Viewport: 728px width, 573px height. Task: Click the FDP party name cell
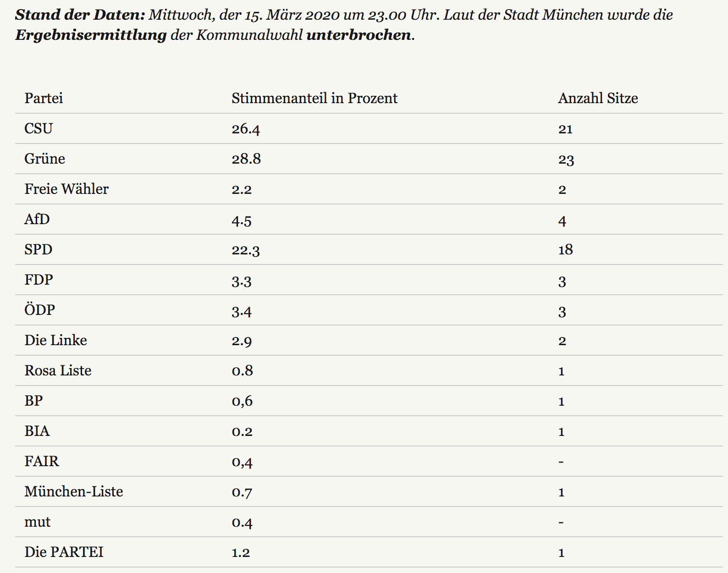[x=39, y=280]
